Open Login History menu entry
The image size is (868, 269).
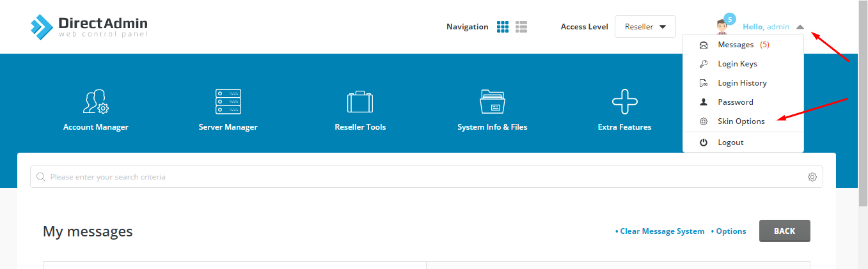743,83
